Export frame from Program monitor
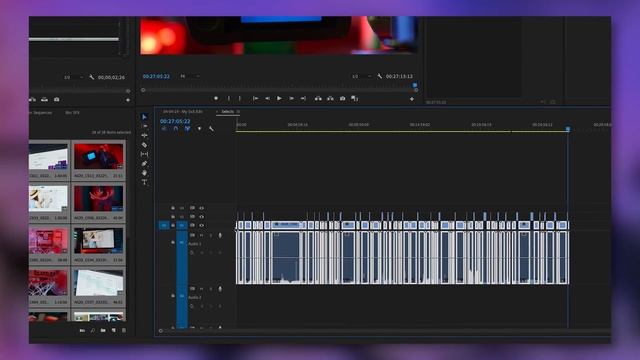 click(342, 98)
